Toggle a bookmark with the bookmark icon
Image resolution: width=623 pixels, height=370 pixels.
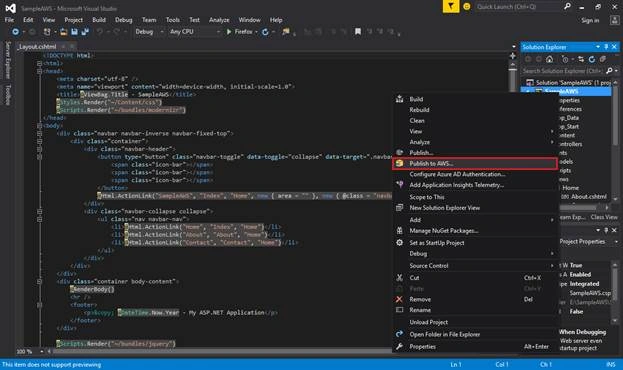coord(358,31)
